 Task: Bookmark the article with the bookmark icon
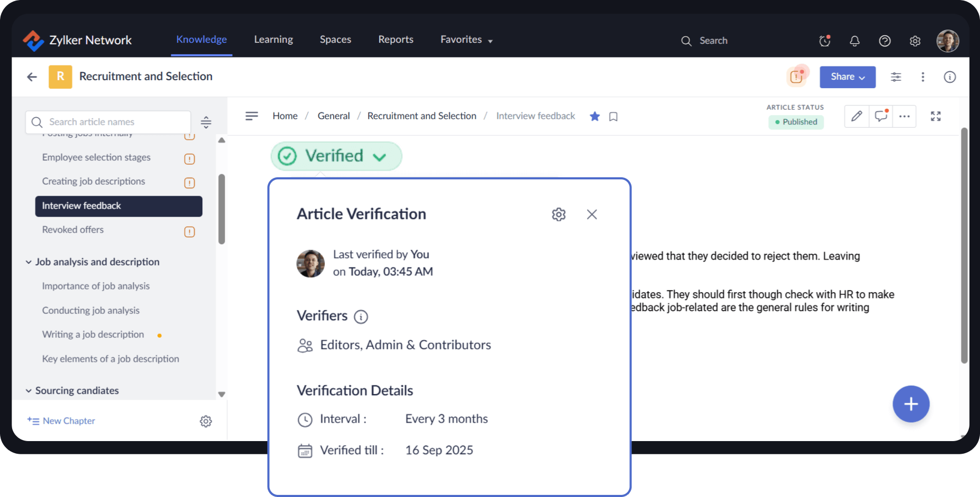click(x=612, y=116)
